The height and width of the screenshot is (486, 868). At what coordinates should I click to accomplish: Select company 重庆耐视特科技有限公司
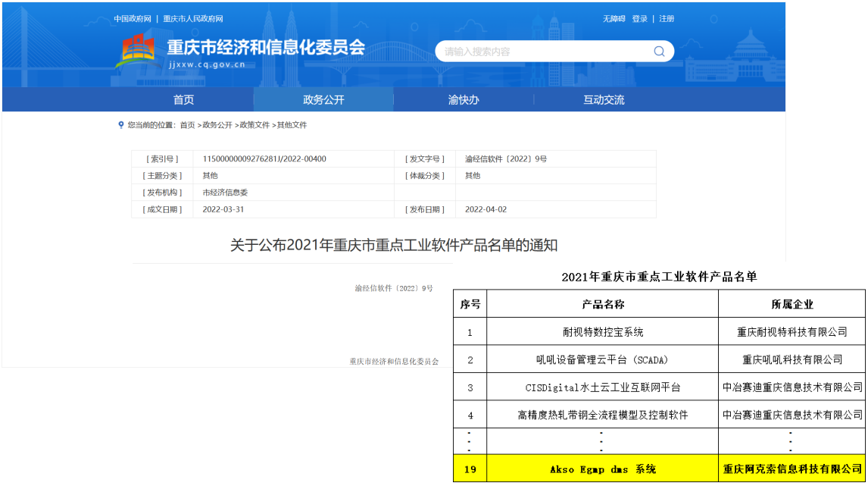click(792, 333)
